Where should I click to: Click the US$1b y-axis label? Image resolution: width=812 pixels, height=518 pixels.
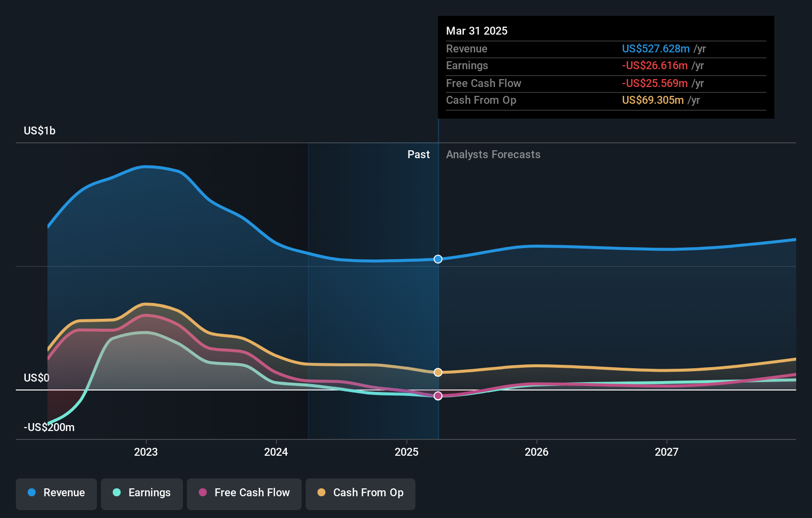(x=40, y=130)
